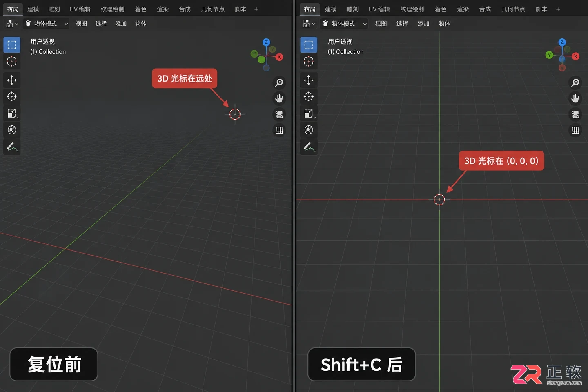Select the Scale tool in left viewport
This screenshot has width=588, height=392.
pyautogui.click(x=12, y=113)
